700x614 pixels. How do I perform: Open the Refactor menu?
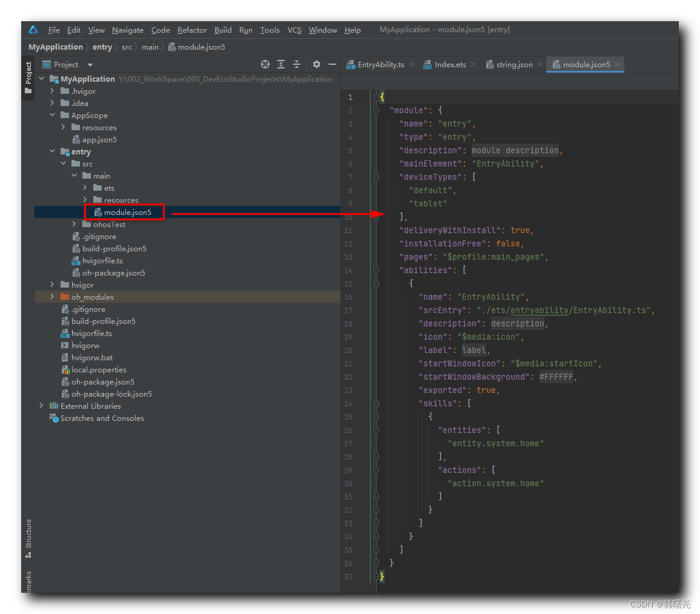pyautogui.click(x=192, y=30)
